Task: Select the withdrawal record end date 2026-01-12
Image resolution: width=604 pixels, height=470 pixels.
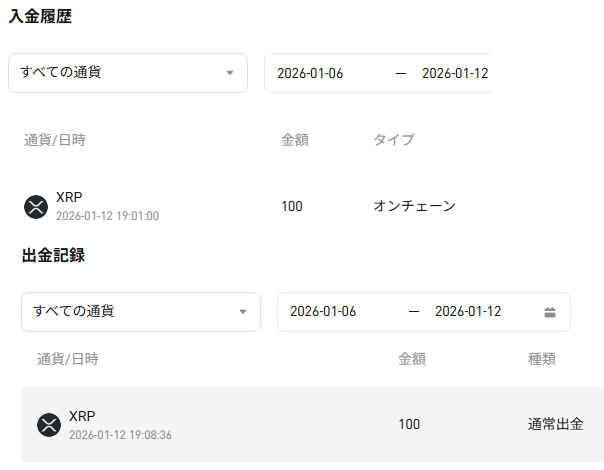Action: click(468, 312)
